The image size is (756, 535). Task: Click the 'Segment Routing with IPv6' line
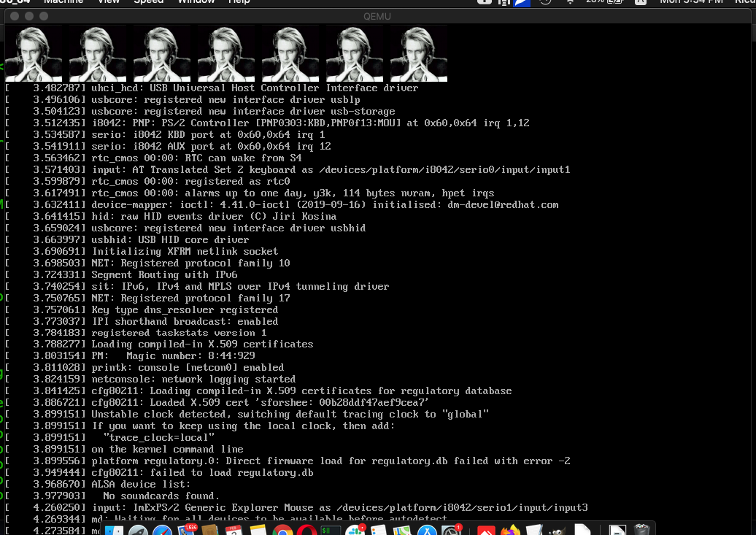point(121,274)
